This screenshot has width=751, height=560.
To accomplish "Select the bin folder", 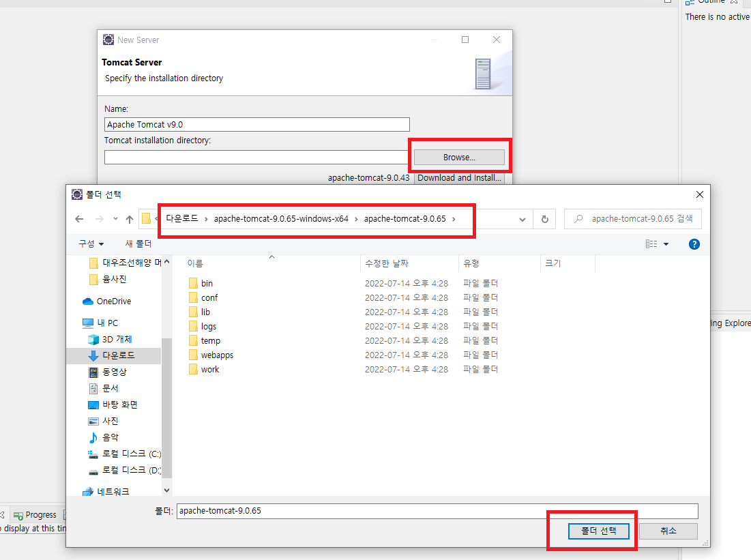I will (x=207, y=283).
